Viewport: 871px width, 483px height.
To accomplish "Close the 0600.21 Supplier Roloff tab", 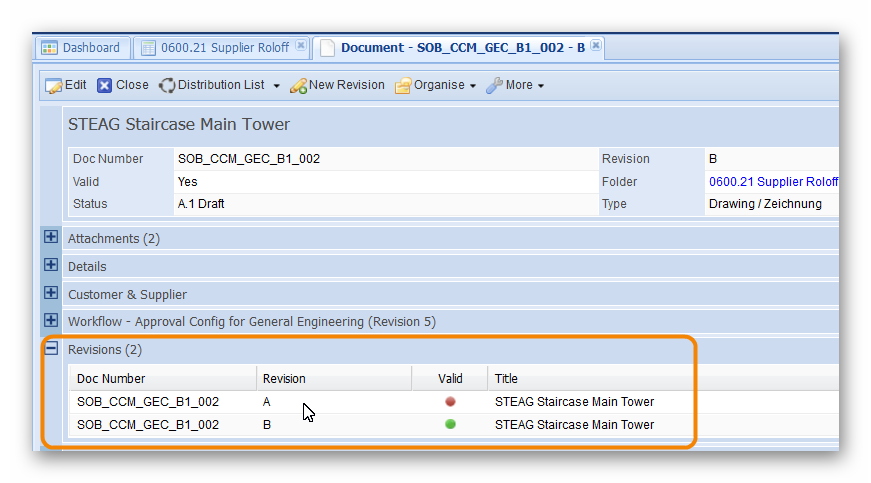I will coord(301,46).
